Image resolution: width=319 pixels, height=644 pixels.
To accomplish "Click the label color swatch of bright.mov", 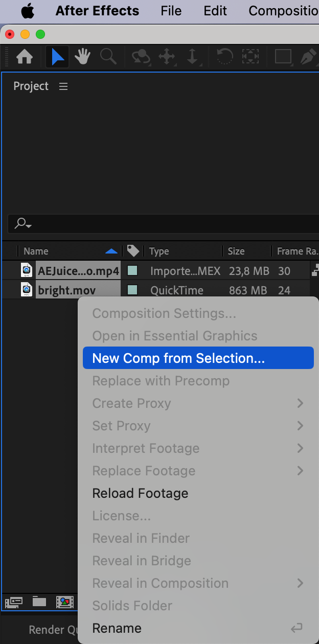I will click(x=132, y=290).
